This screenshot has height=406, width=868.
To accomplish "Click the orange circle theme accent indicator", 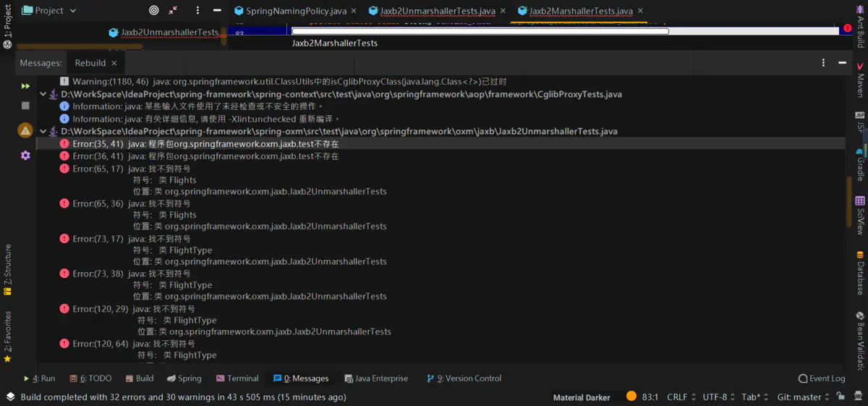I will coord(631,397).
